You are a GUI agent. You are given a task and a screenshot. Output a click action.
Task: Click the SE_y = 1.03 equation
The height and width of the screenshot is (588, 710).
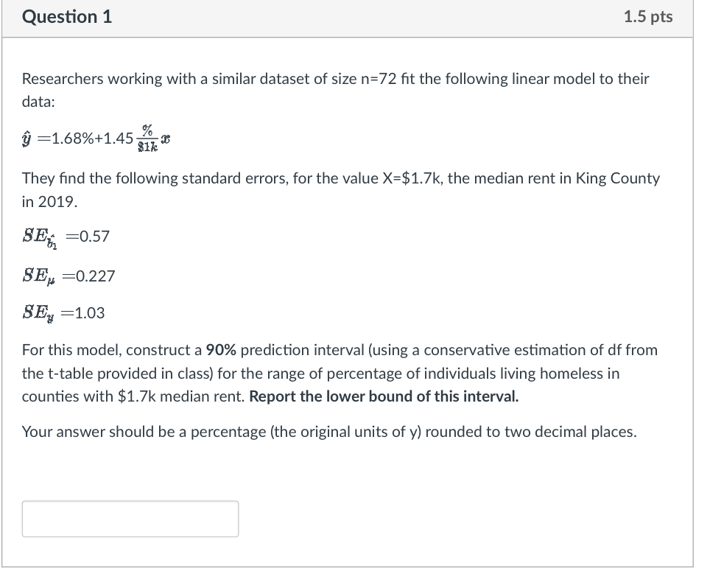click(x=63, y=312)
